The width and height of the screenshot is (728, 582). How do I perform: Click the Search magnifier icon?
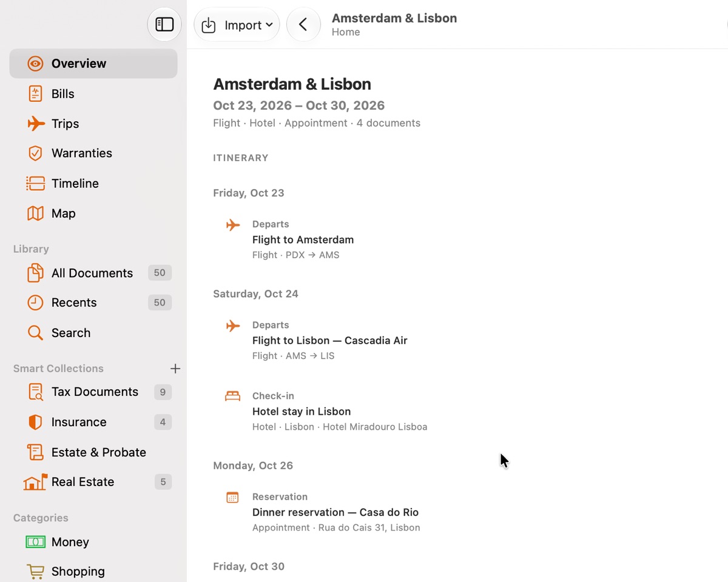pos(36,333)
